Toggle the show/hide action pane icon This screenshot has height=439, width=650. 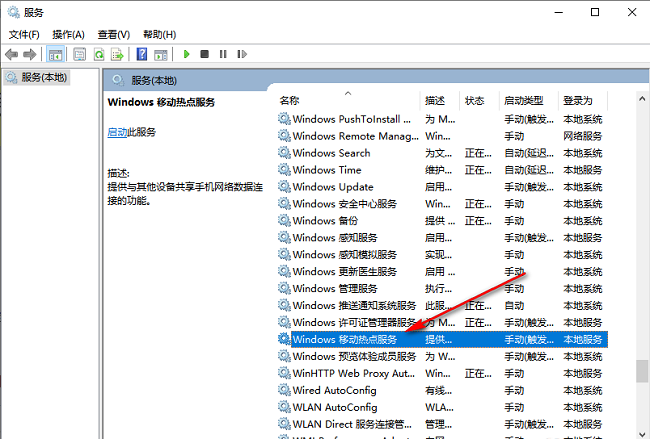pyautogui.click(x=160, y=54)
